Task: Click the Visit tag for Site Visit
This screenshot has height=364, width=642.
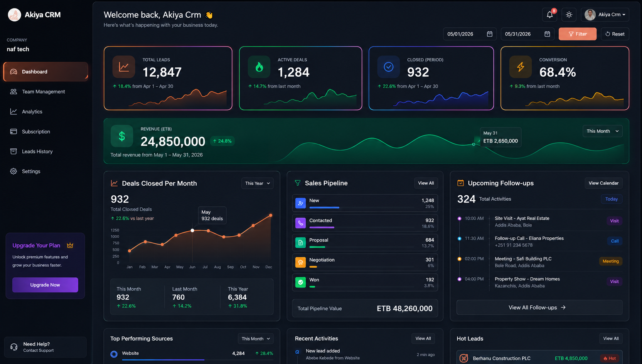Action: click(x=614, y=221)
